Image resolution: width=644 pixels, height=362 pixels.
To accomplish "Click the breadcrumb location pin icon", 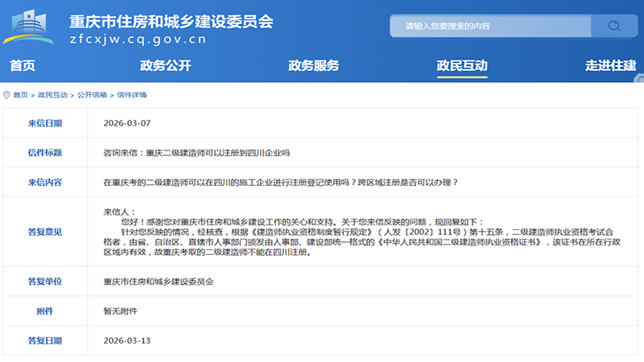I will click(6, 95).
